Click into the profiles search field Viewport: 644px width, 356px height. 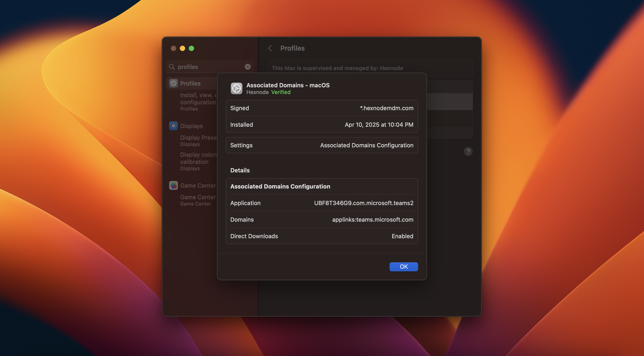click(x=210, y=67)
